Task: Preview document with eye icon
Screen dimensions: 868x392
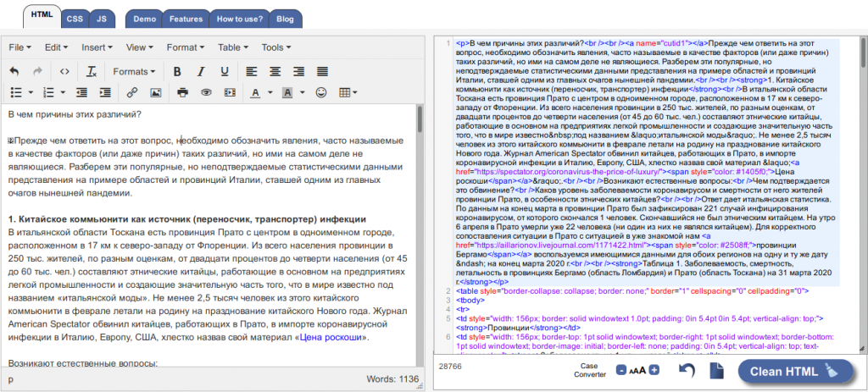Action: [207, 92]
